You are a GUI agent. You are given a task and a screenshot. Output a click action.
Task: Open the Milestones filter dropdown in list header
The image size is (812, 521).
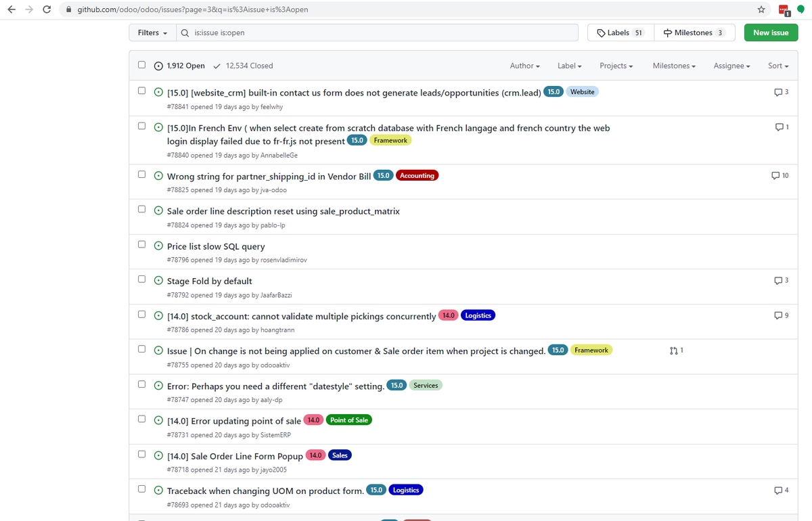(x=674, y=66)
